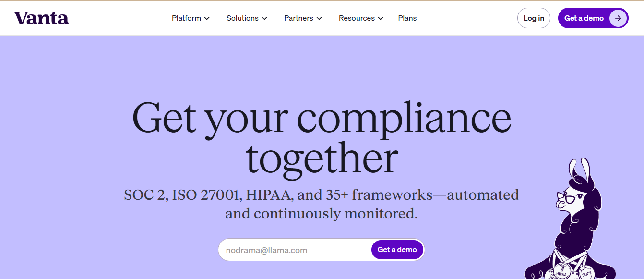Expand the Platform chevron arrow

pos(207,18)
